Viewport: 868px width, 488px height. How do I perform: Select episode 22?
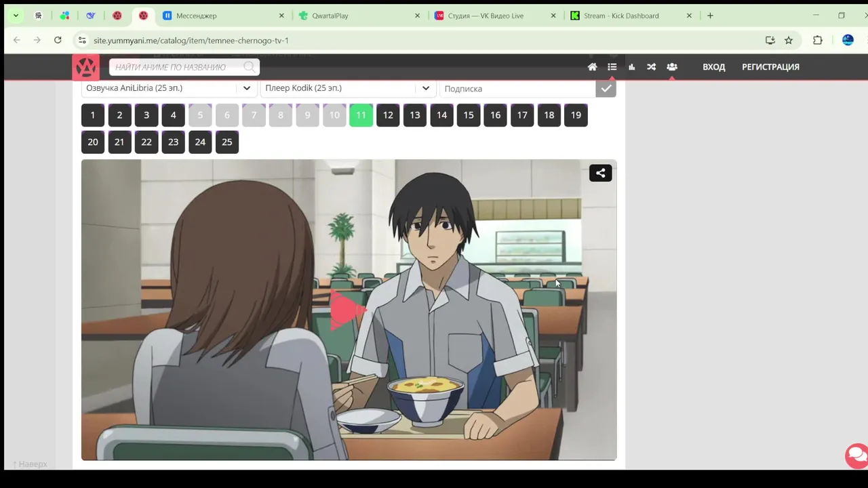pyautogui.click(x=146, y=142)
